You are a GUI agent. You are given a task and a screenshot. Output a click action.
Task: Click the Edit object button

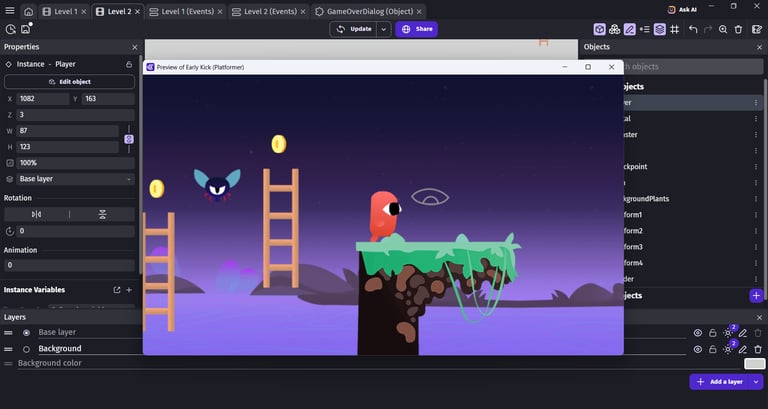click(x=69, y=82)
